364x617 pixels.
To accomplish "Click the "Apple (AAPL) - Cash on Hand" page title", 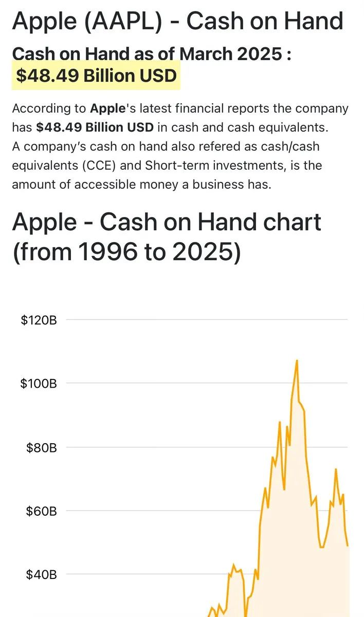I will (177, 21).
